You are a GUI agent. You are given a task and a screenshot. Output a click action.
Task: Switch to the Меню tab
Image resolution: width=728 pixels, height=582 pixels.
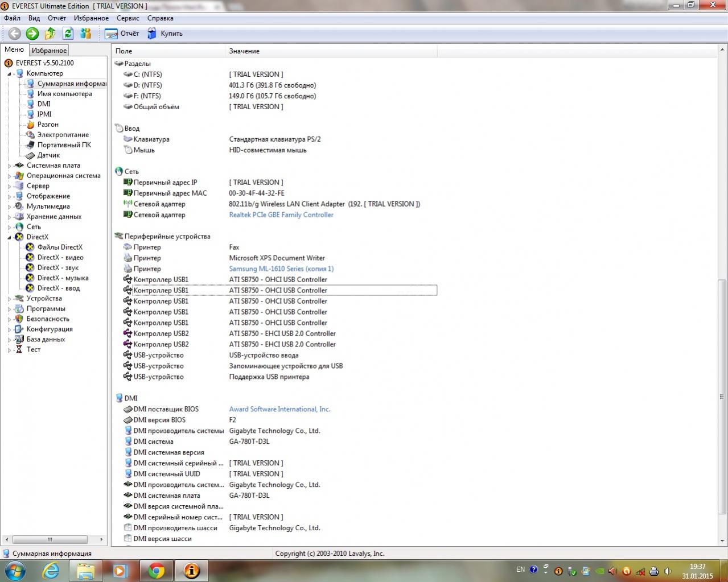pos(14,50)
